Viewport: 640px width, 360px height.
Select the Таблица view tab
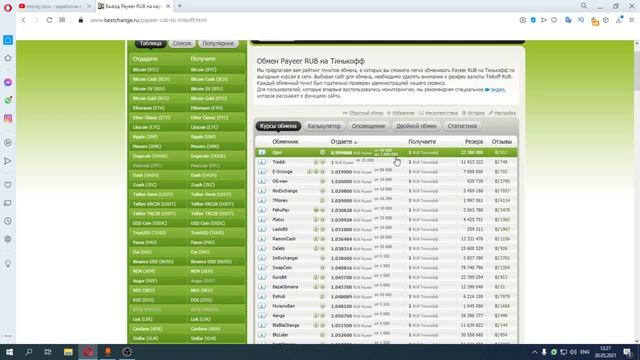[x=151, y=43]
